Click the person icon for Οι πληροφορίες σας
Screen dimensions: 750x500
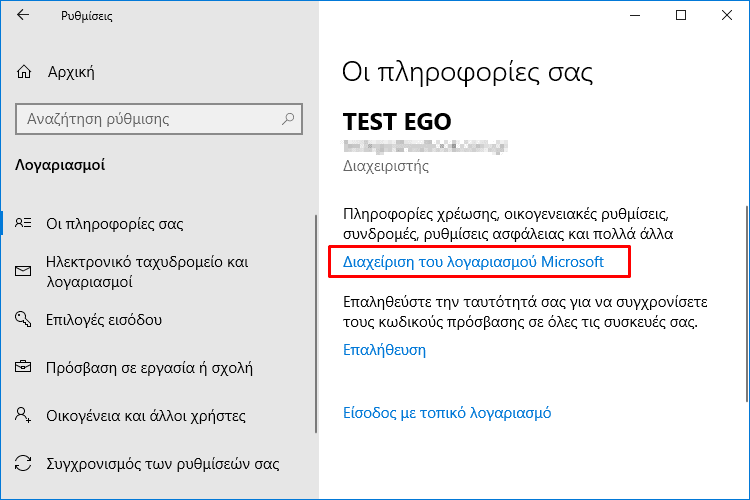click(24, 224)
